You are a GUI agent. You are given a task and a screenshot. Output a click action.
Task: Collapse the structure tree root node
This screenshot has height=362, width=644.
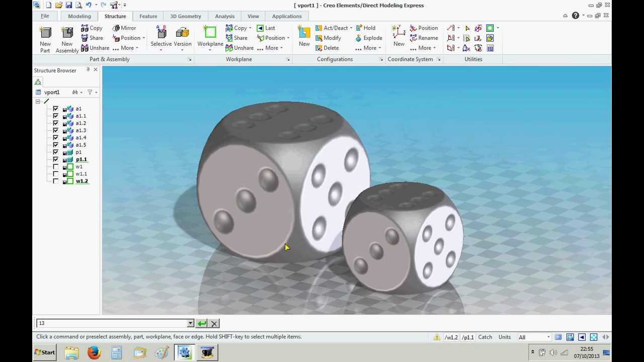pos(38,102)
